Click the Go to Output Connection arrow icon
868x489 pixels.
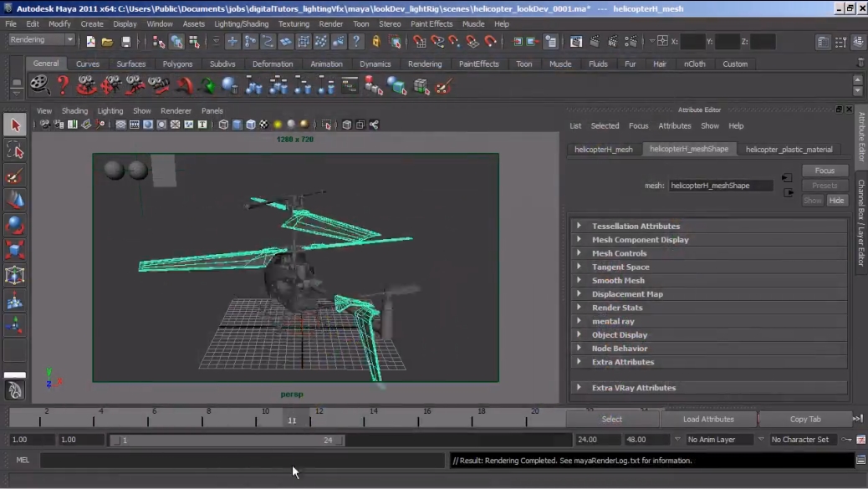[789, 192]
